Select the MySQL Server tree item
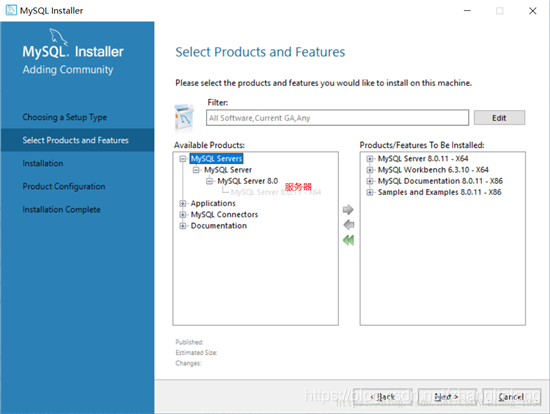 (228, 170)
